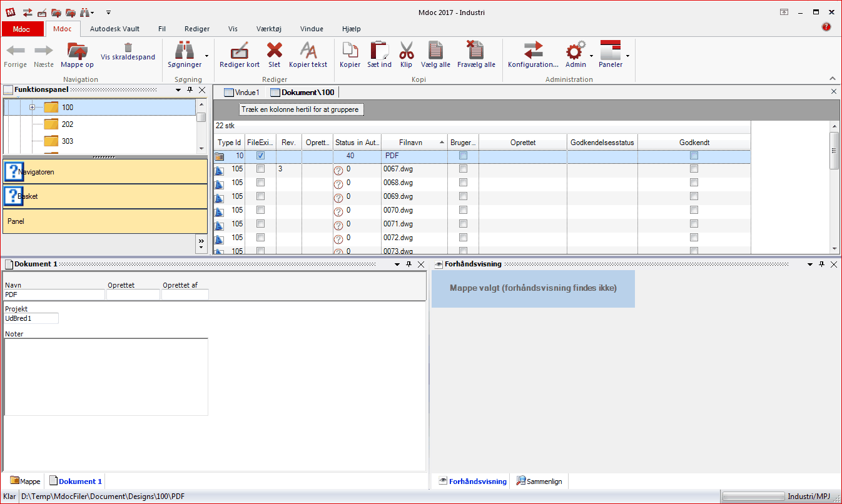Open Funktionspanel options dropdown arrow

click(x=178, y=90)
